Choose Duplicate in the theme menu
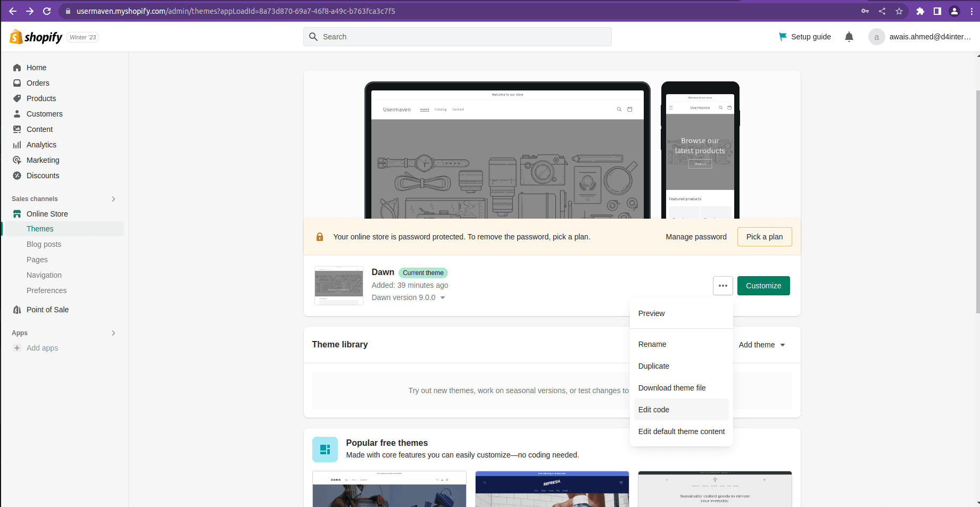The width and height of the screenshot is (980, 507). (x=654, y=366)
